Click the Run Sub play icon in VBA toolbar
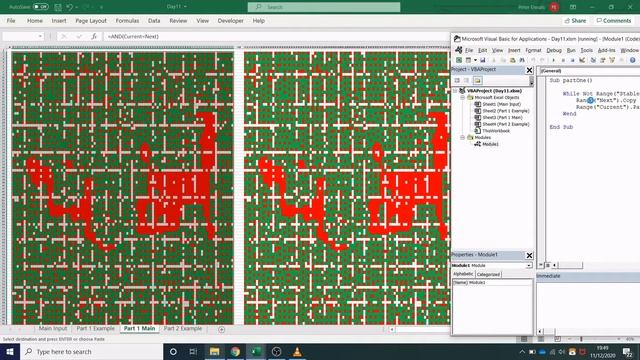640x360 pixels. [553, 60]
